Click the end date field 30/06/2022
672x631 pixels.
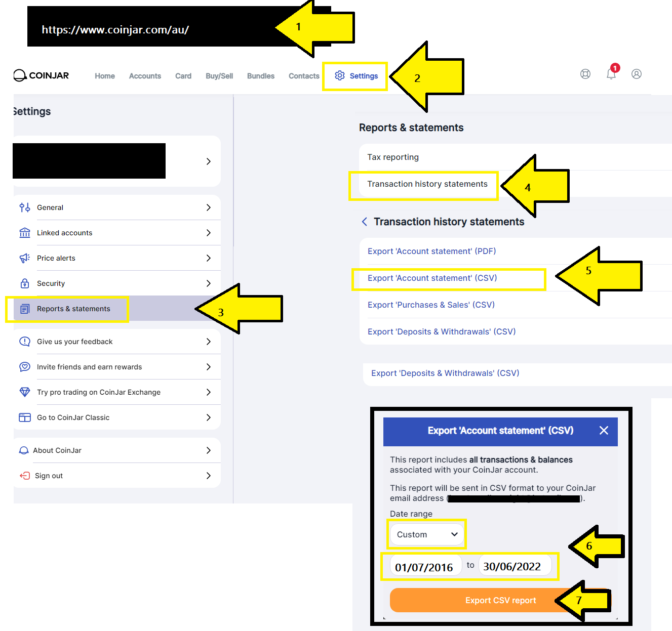point(514,566)
